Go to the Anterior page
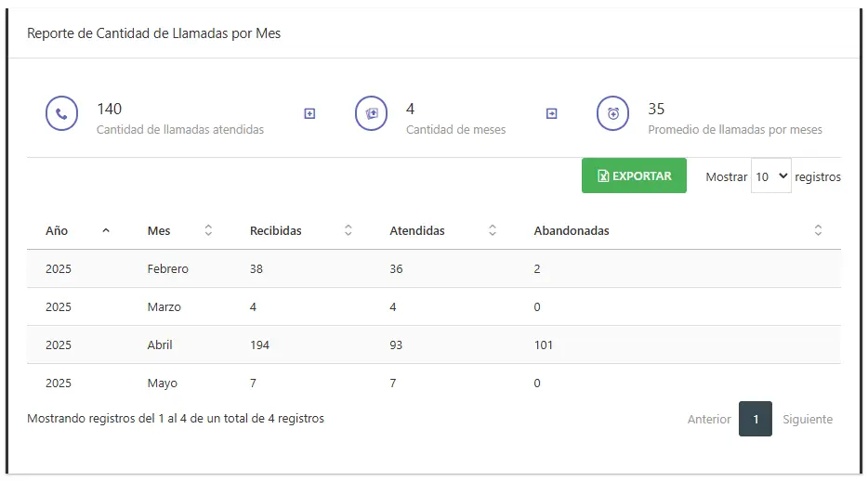 click(709, 419)
